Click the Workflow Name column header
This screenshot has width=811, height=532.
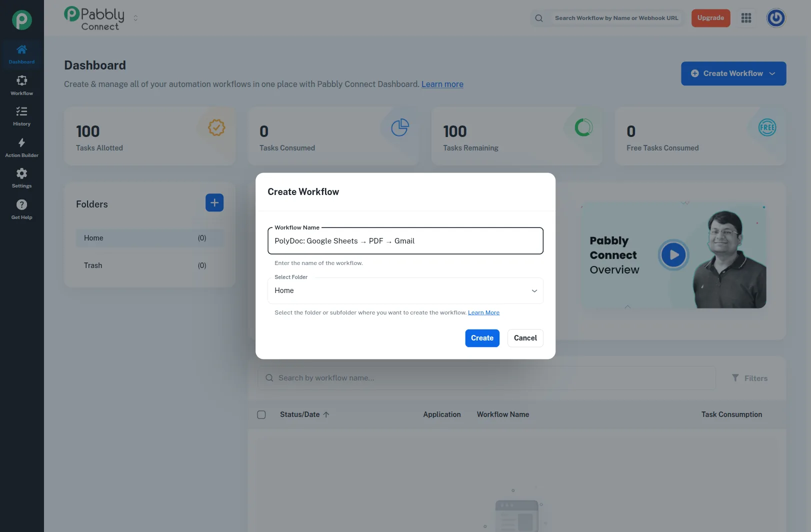[x=503, y=414]
